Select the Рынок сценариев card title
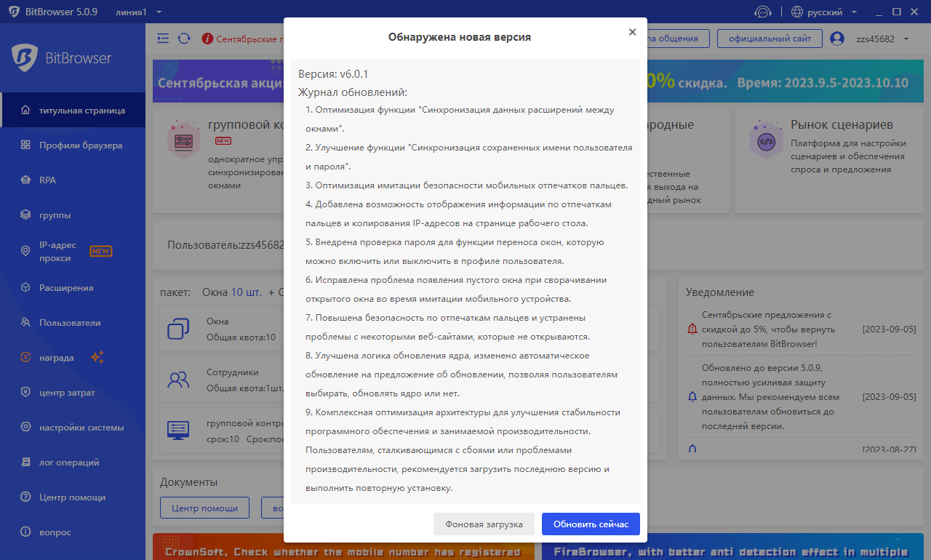931x560 pixels. [x=842, y=124]
